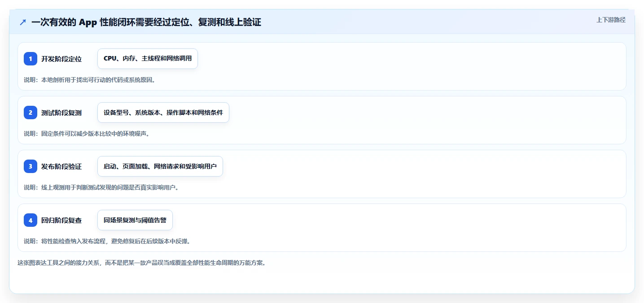Viewport: 644px width, 303px height.
Task: Click the step 4 number badge
Action: [31, 220]
